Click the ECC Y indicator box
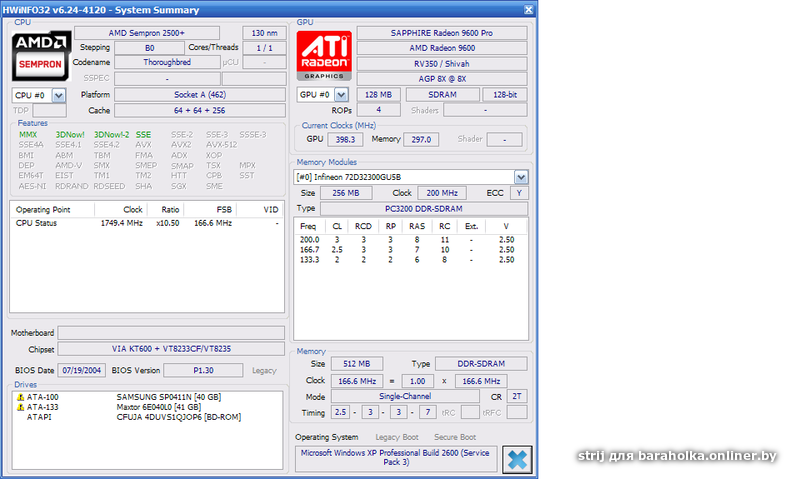The image size is (800, 479). [519, 193]
